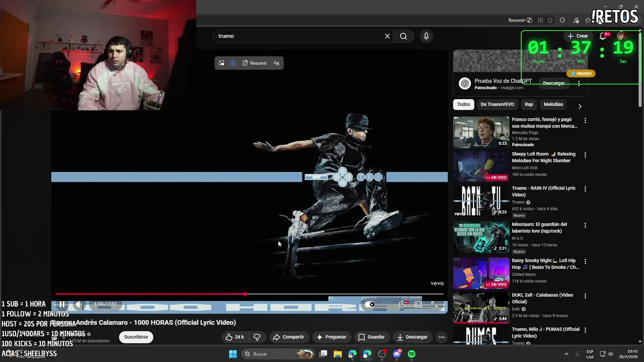Open video settings gear

click(x=402, y=304)
